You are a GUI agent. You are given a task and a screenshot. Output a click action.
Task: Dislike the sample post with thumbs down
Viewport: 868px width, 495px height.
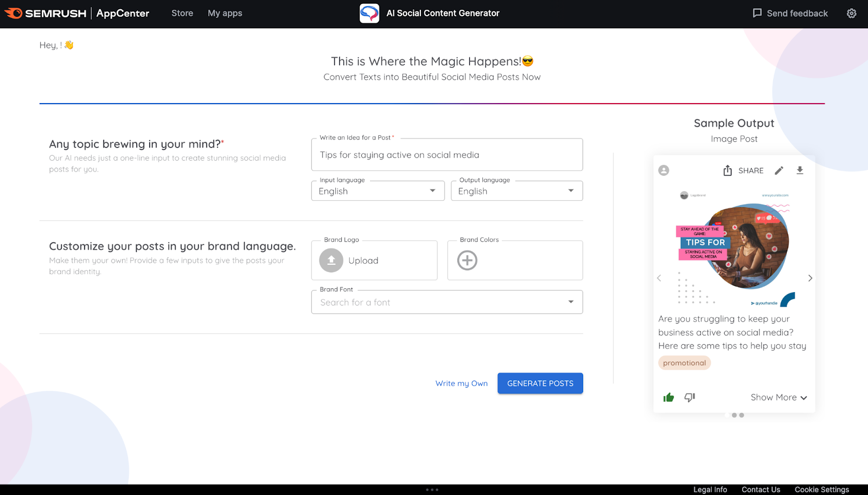(x=690, y=397)
